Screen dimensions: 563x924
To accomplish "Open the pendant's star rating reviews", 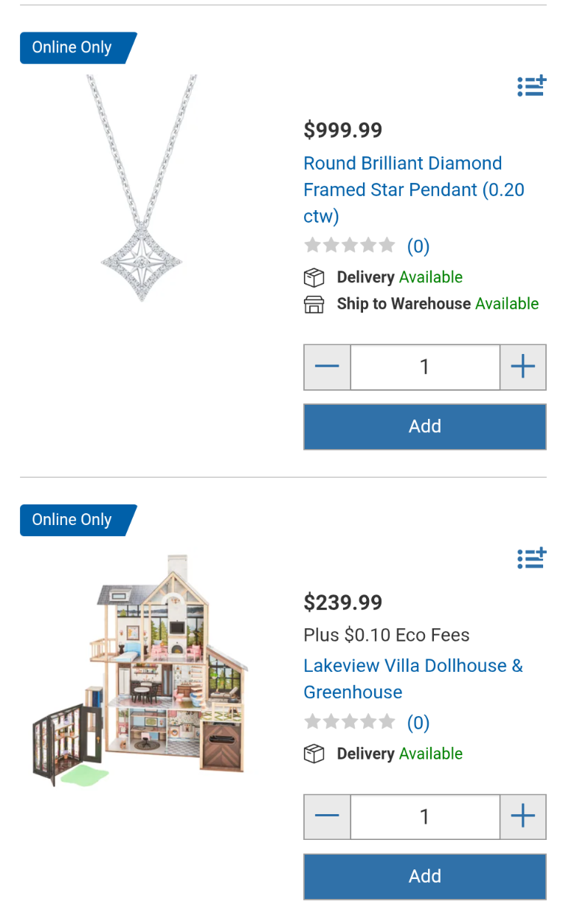I will (350, 246).
